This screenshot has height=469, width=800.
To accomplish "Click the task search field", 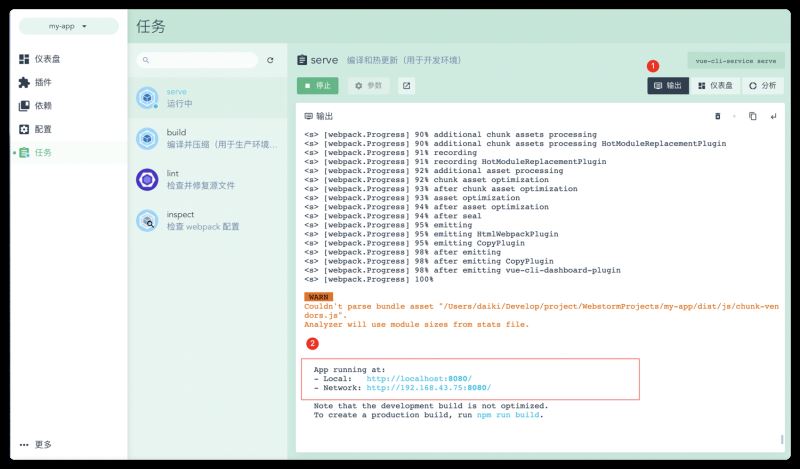I will (197, 60).
